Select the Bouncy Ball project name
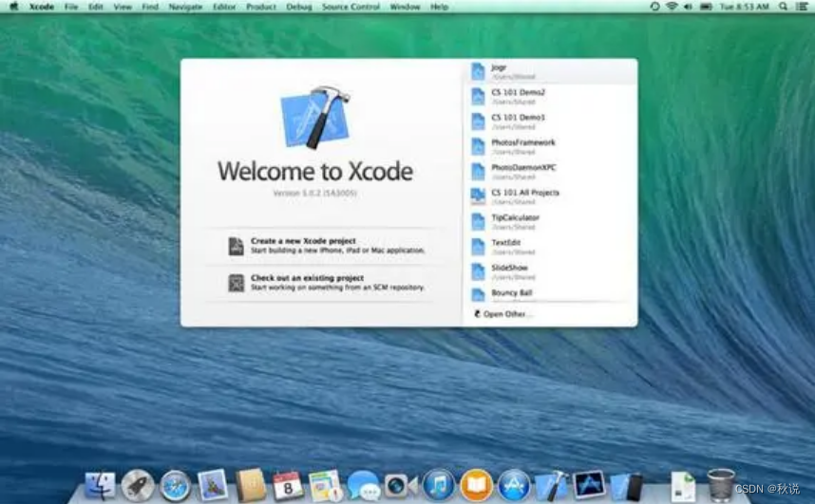This screenshot has width=815, height=504. (x=511, y=292)
